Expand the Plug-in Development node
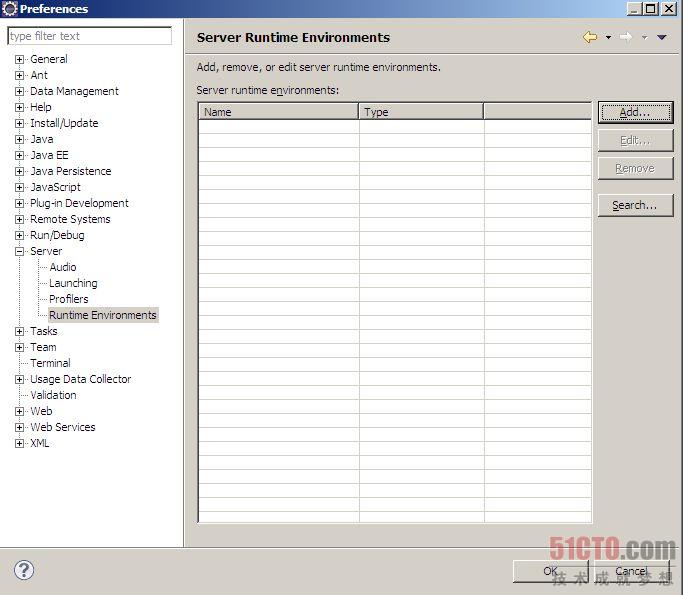Image resolution: width=683 pixels, height=595 pixels. pos(19,203)
